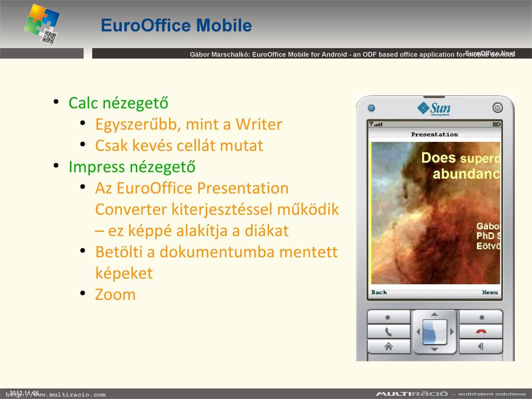
Task: Select Back on the phone screen
Action: click(379, 293)
